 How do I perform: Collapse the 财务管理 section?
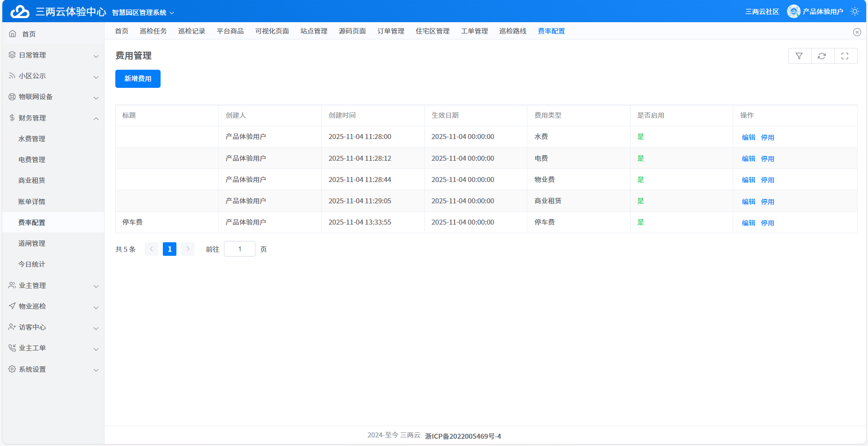[96, 118]
